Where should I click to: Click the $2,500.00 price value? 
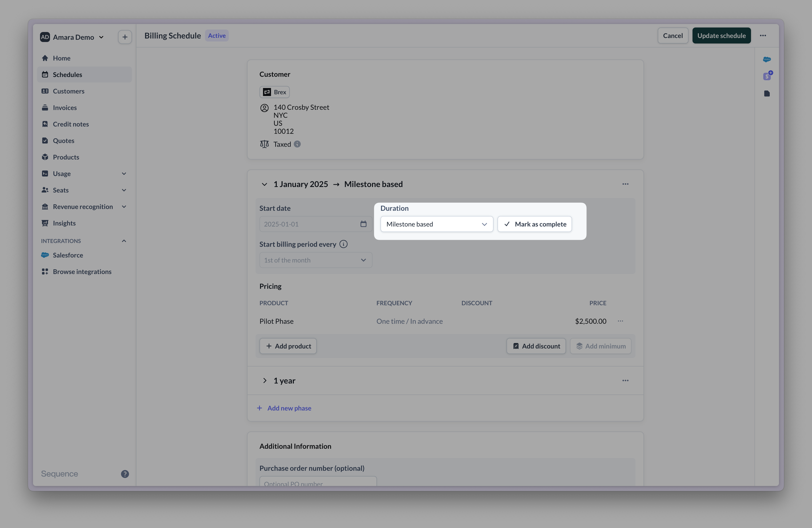(x=590, y=321)
